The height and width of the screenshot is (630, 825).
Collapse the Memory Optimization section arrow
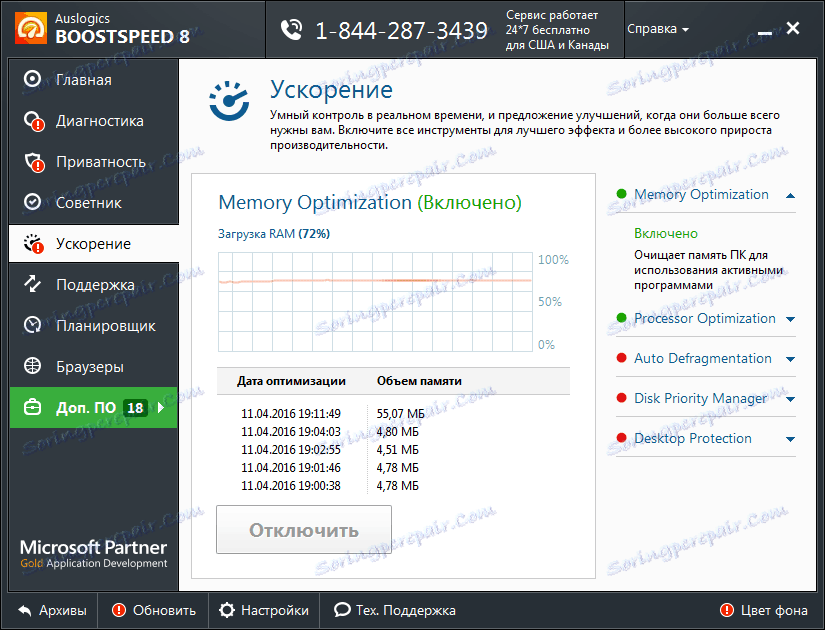790,195
